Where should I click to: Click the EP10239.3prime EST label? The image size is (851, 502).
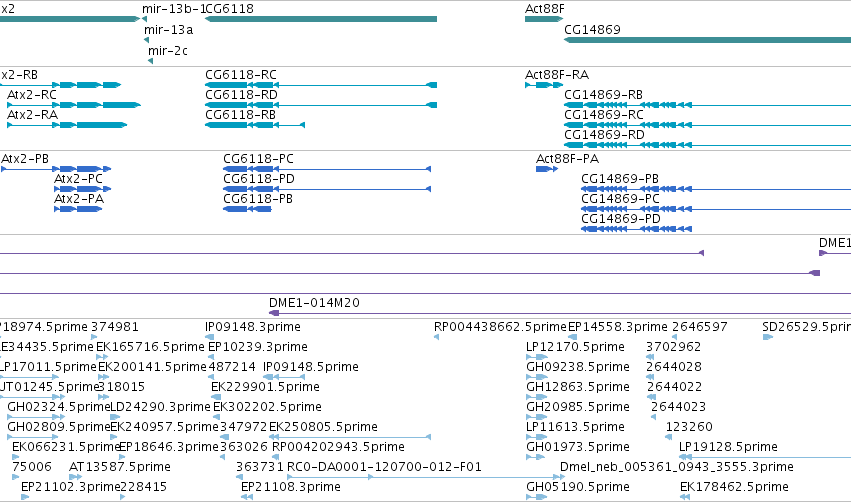[x=258, y=347]
